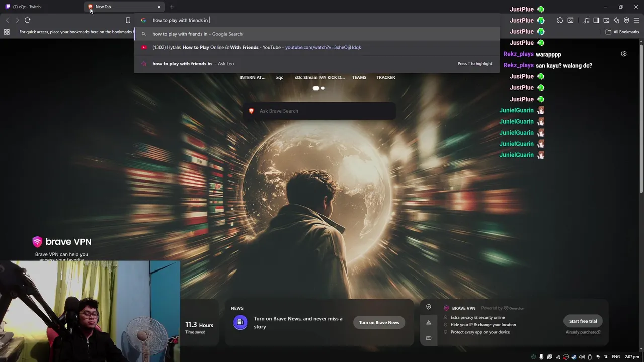The width and height of the screenshot is (644, 362).
Task: Open the Wi-Fi network tray icon
Action: click(x=557, y=357)
